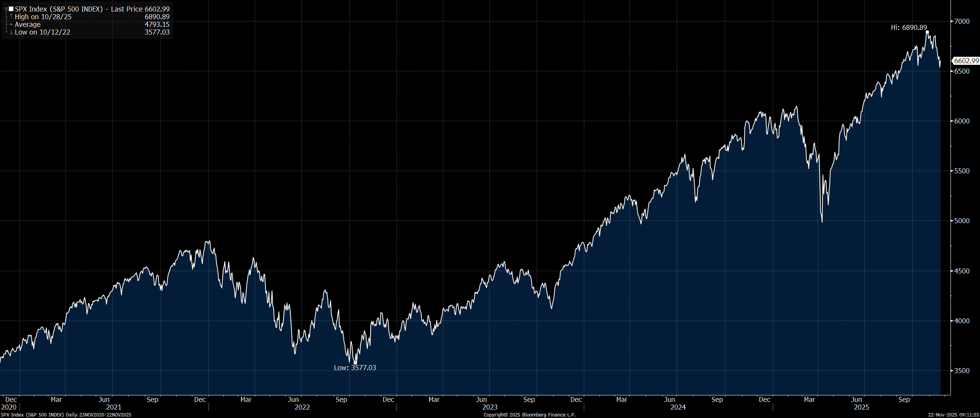Click the Low: 3577.03 trough dot
980x418 pixels.
coord(355,362)
